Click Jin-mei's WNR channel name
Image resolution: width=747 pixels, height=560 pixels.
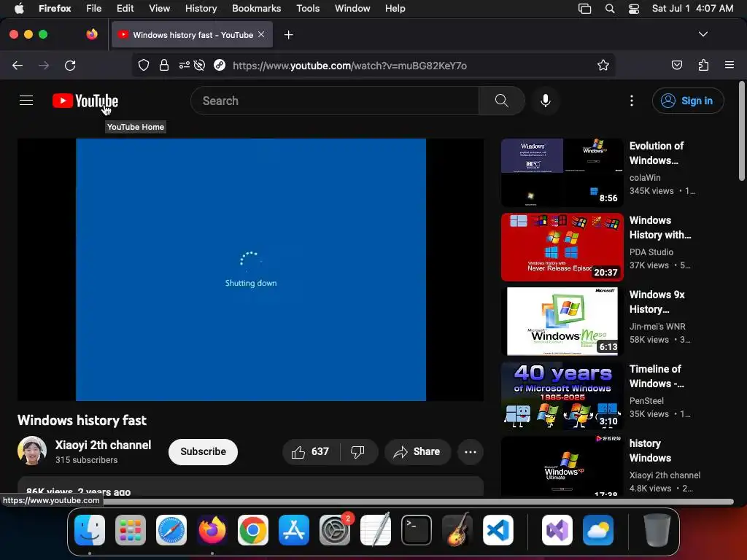point(657,326)
